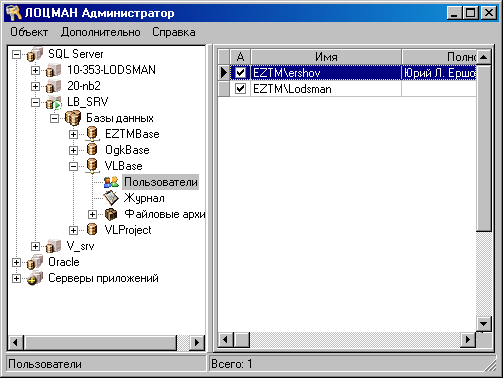Click the Oracle server icon
Viewport: 503px width, 378px height.
pyautogui.click(x=35, y=262)
